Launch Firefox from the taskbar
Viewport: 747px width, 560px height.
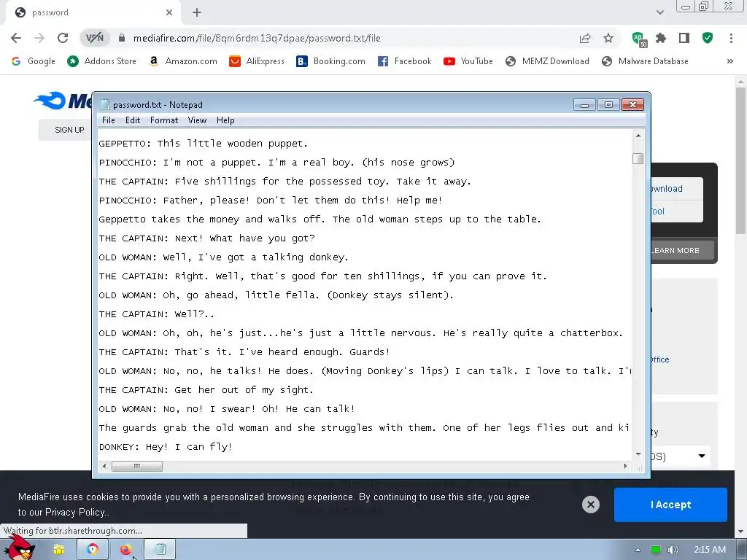[x=125, y=550]
